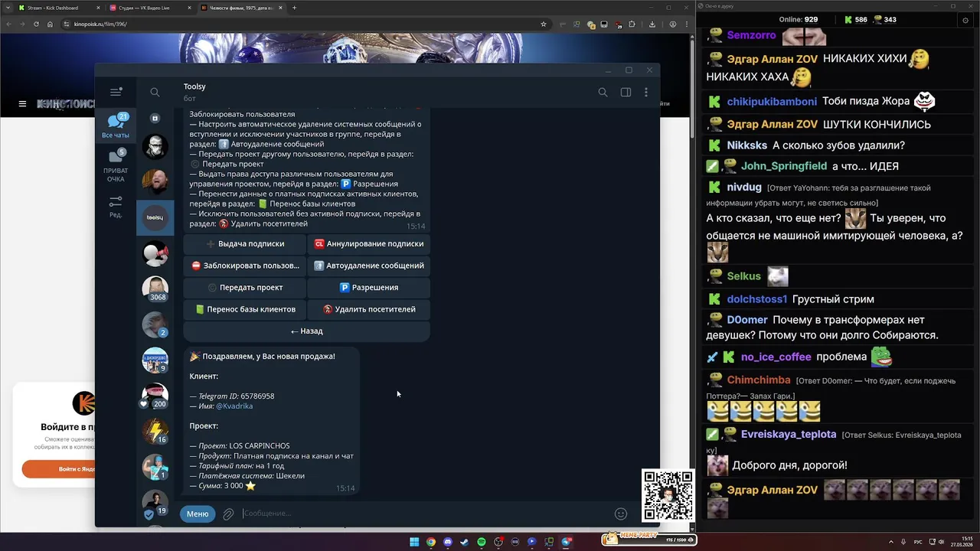Open chat with 3068 unread badge
This screenshot has height=551, width=980.
click(155, 289)
